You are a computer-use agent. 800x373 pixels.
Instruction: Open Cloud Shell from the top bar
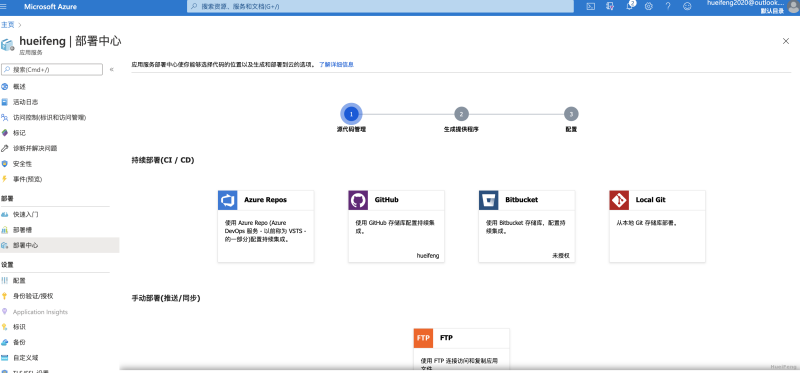pos(590,7)
